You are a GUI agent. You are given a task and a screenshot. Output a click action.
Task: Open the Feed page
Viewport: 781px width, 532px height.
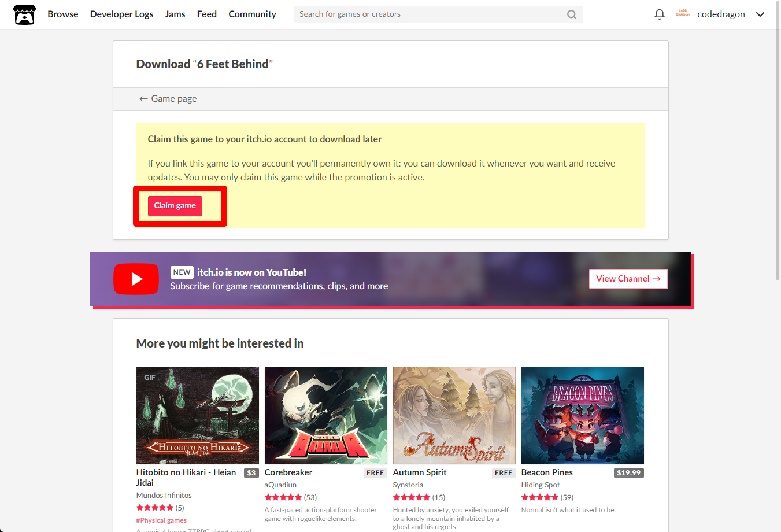[x=207, y=14]
